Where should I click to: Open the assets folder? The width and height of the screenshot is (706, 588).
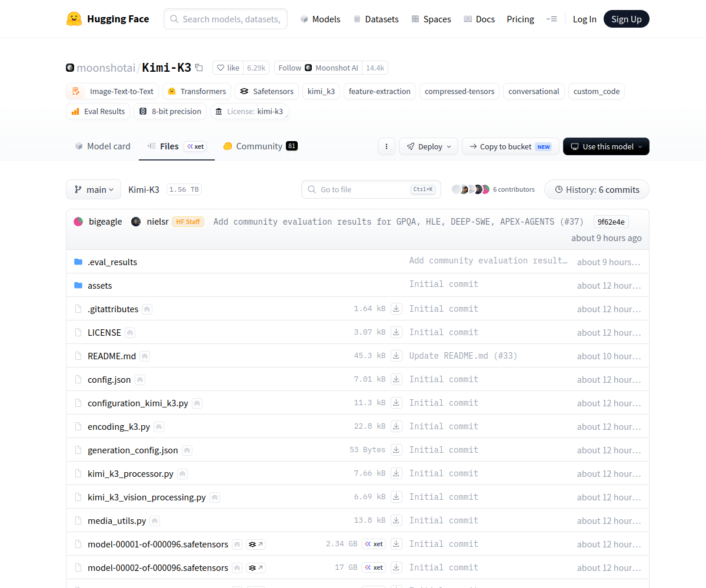tap(99, 285)
